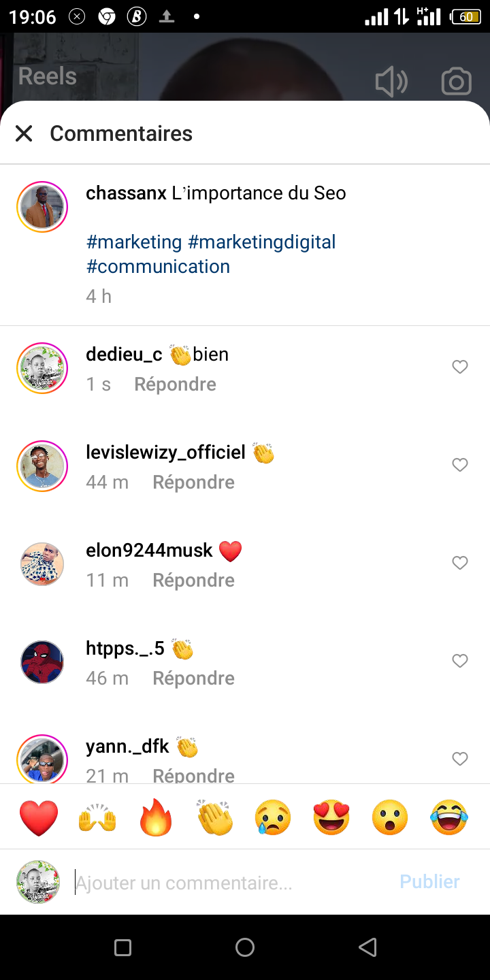Insert the laughing tears quick emoji

[449, 817]
